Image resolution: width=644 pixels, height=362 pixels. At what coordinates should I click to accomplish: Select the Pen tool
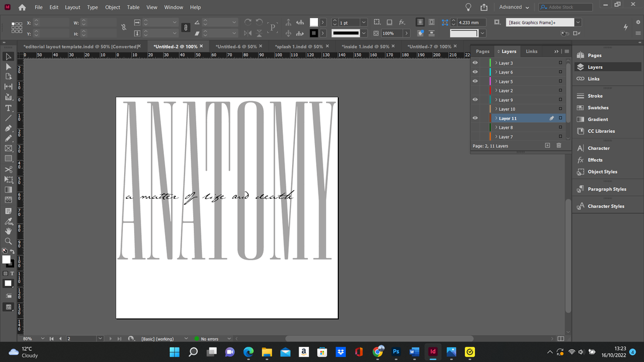pyautogui.click(x=8, y=128)
